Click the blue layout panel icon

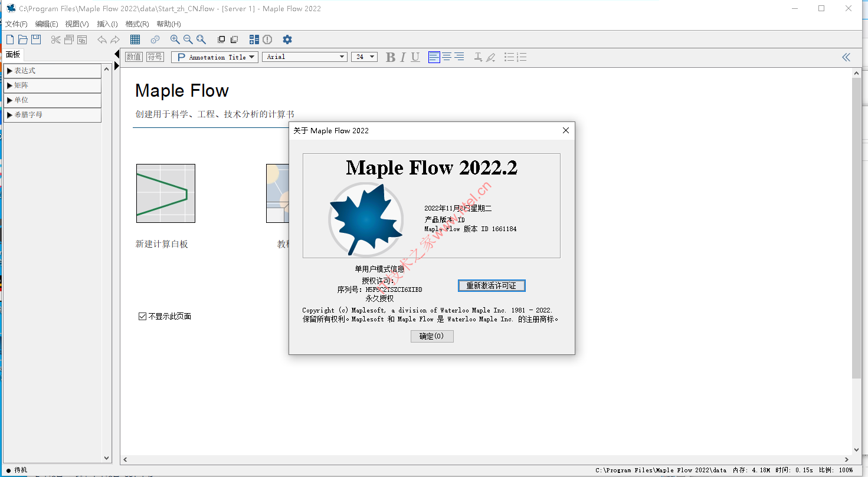[254, 40]
